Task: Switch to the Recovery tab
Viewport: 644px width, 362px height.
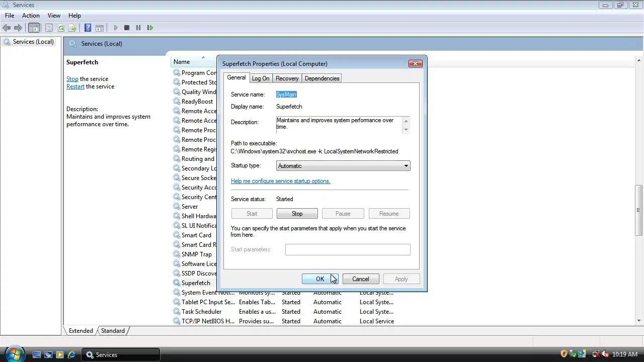Action: point(287,78)
